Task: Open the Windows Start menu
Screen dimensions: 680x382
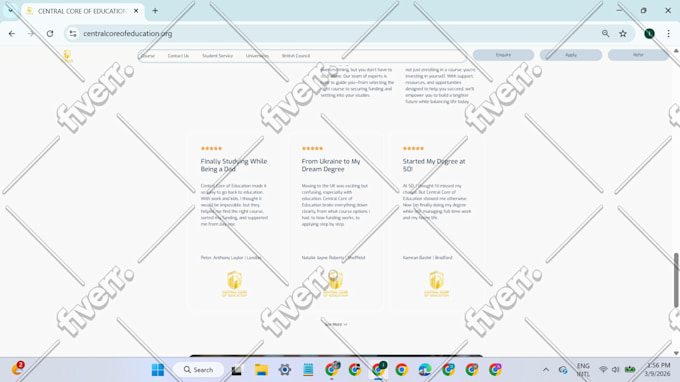Action: 158,370
